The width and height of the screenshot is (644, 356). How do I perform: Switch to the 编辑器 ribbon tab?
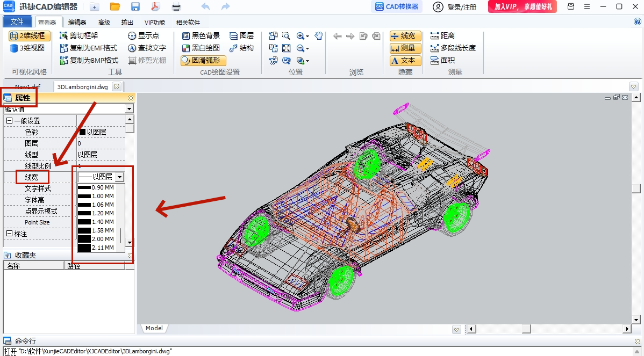pos(77,23)
